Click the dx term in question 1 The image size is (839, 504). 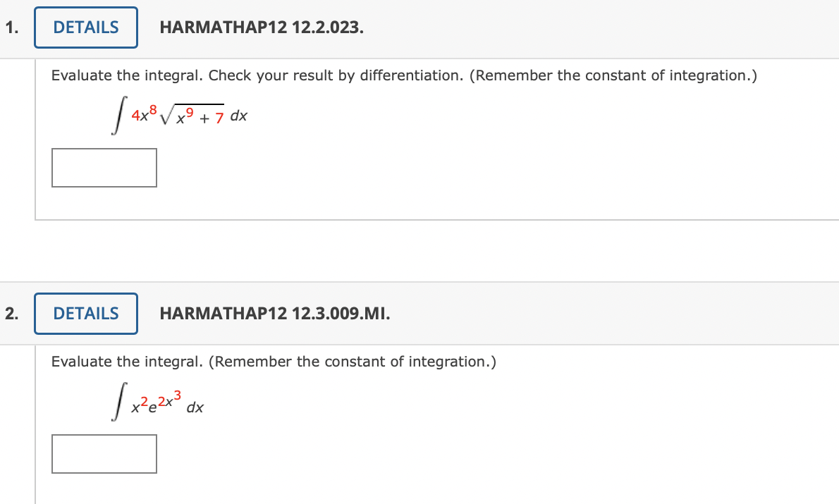tap(239, 116)
